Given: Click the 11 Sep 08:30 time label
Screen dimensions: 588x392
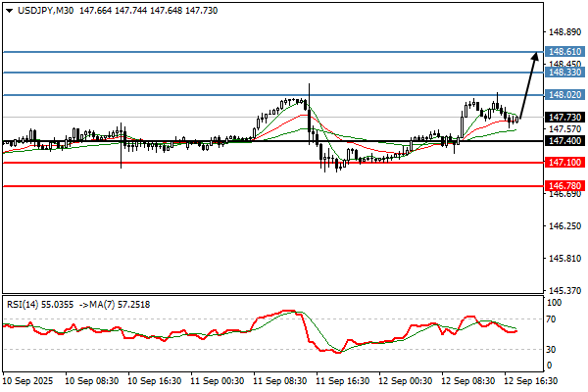Looking at the screenshot, I should click(x=279, y=381).
